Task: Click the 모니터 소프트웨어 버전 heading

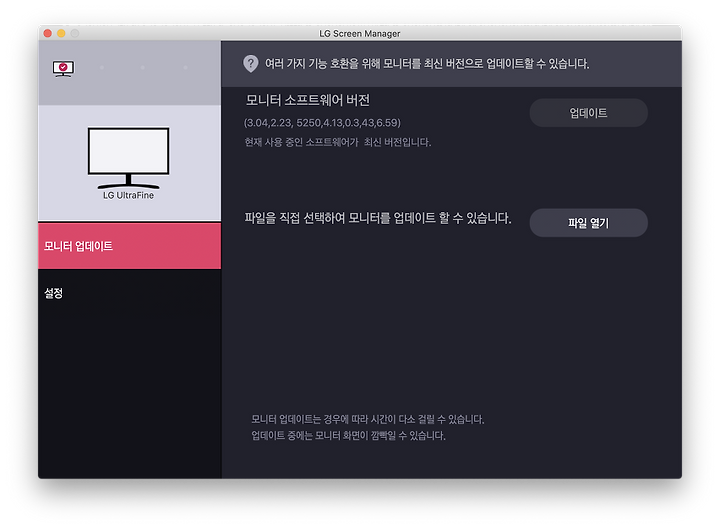Action: coord(308,100)
